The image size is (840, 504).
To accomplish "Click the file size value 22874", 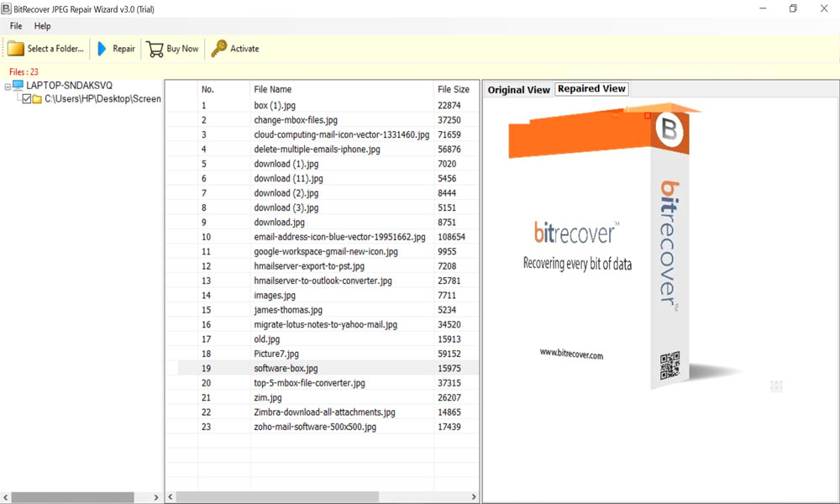I will pyautogui.click(x=449, y=106).
